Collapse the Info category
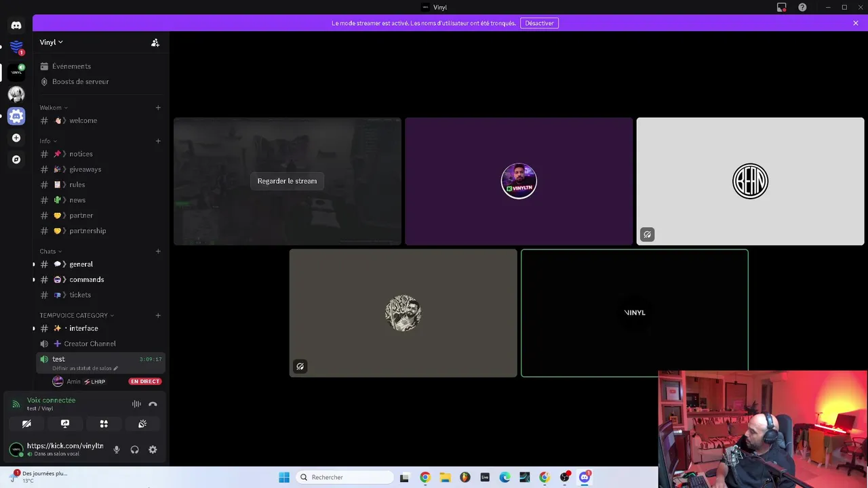The width and height of the screenshot is (868, 488). pyautogui.click(x=48, y=141)
